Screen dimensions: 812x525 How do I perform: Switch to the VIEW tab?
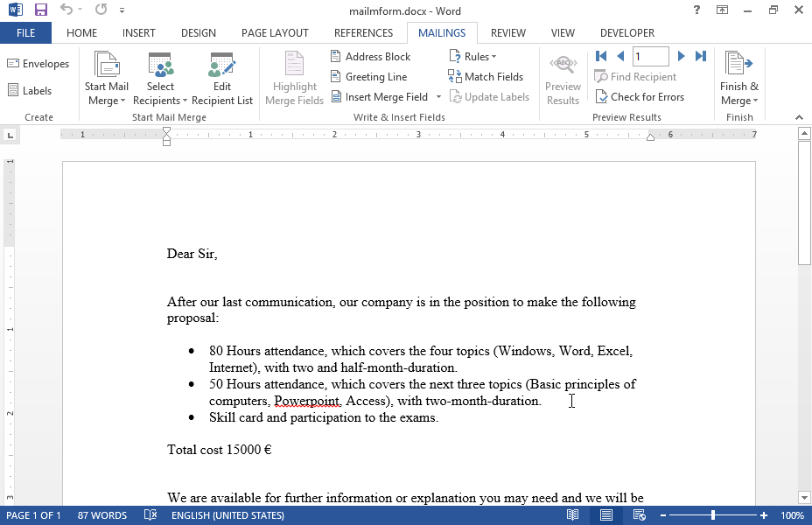click(563, 33)
